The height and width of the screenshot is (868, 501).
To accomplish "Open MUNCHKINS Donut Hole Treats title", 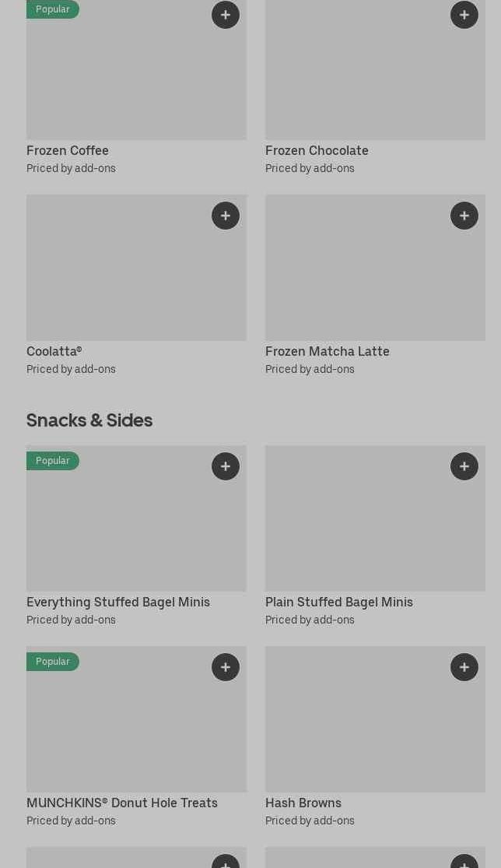I will pos(122,803).
